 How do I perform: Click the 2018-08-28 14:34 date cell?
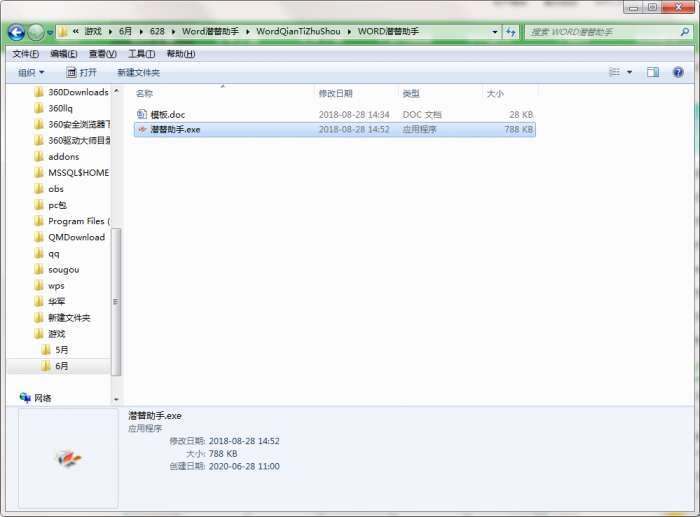pos(354,115)
